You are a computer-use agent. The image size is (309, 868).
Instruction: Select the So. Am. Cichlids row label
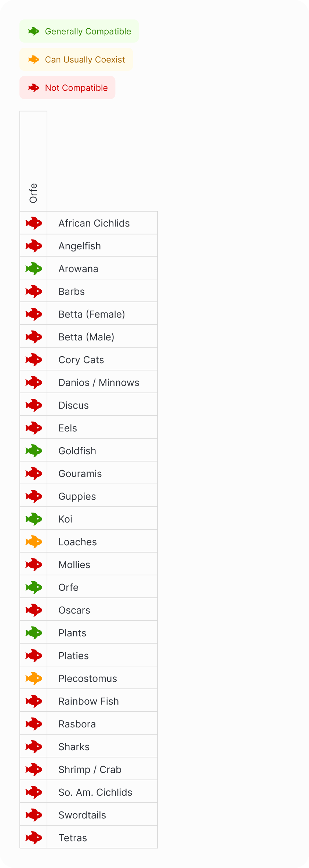tap(95, 792)
